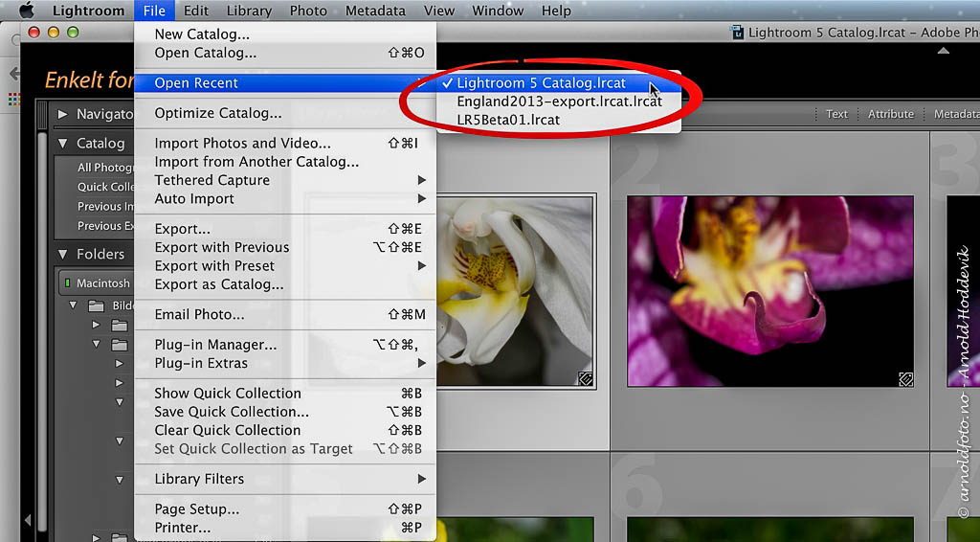
Task: Choose Clear Quick Collection
Action: [285, 430]
